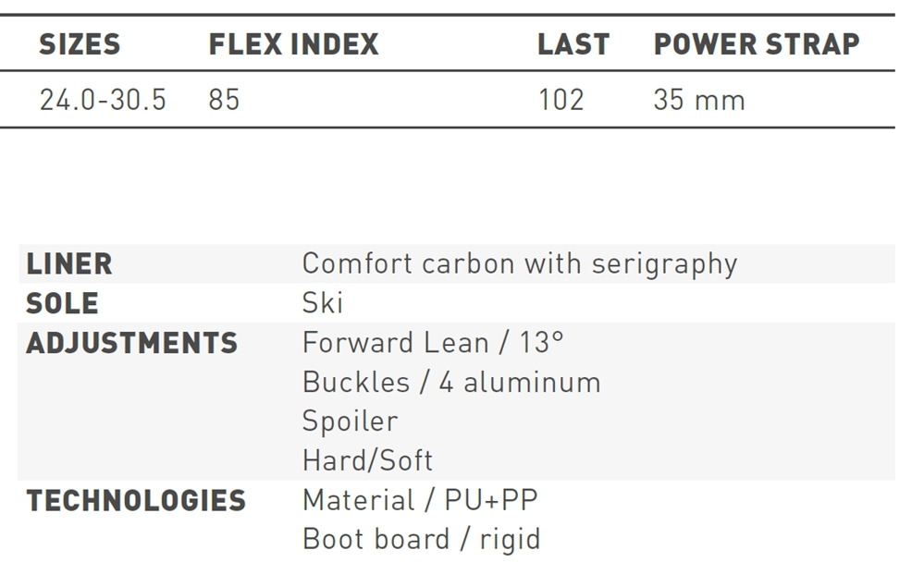Screen dimensions: 924x562
Task: Click the Forward Lean / 13° entry
Action: point(433,343)
